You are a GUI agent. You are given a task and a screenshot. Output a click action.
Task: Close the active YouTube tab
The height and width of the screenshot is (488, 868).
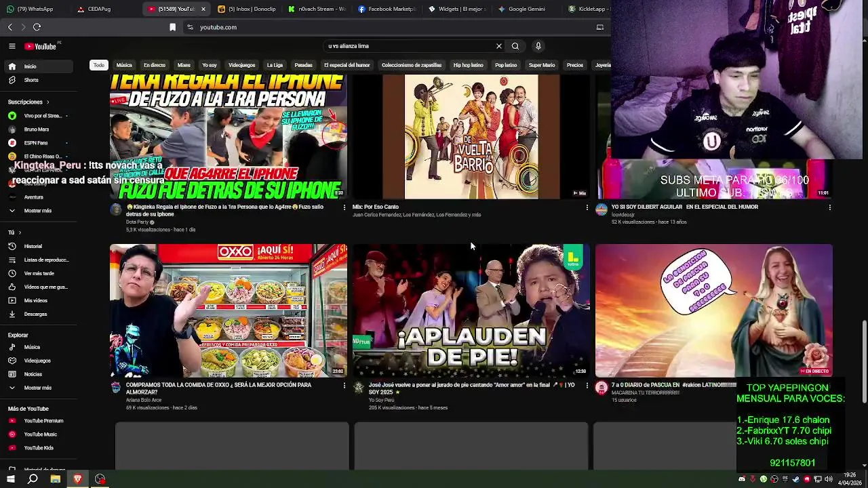coord(203,9)
